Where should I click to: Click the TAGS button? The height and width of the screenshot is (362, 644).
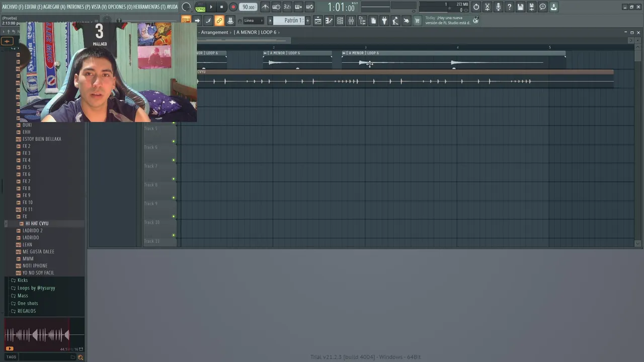pos(11,357)
